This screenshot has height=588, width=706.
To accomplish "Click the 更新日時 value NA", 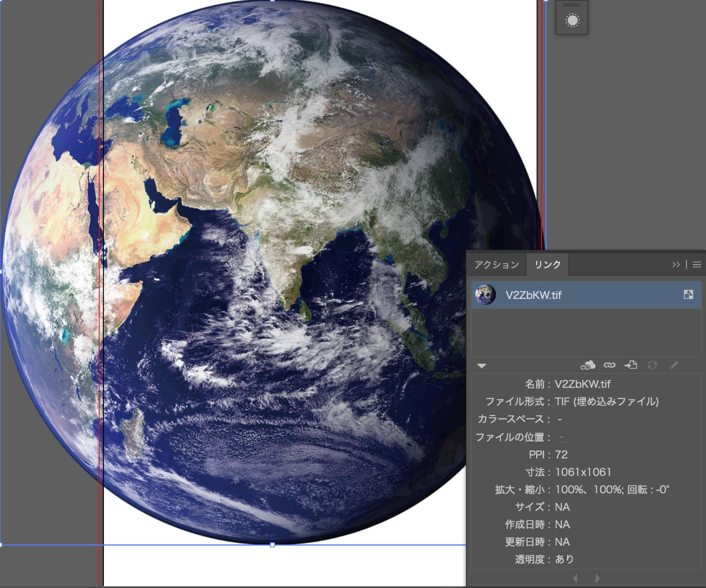I will click(x=562, y=542).
